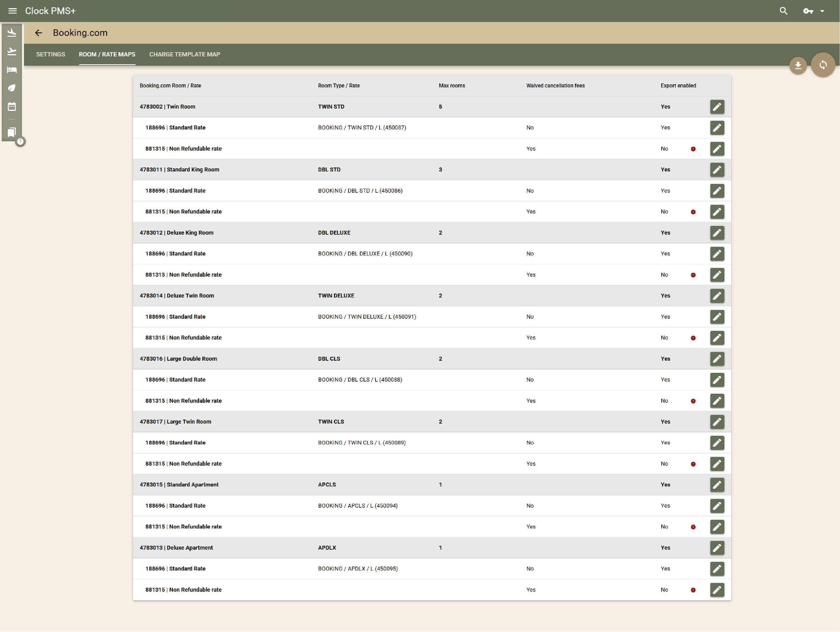Edit Non Refundable rate under Standard King Room
Image resolution: width=840 pixels, height=632 pixels.
coord(717,212)
